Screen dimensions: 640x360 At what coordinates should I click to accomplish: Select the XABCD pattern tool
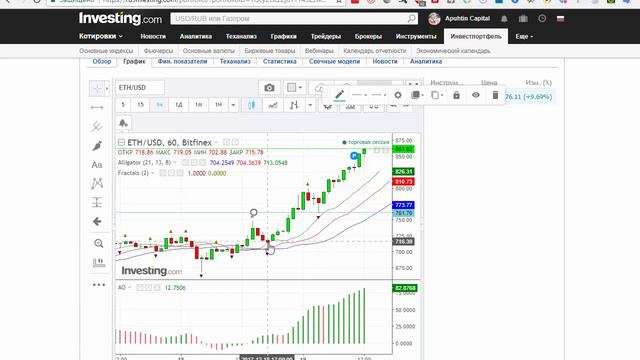pyautogui.click(x=97, y=183)
